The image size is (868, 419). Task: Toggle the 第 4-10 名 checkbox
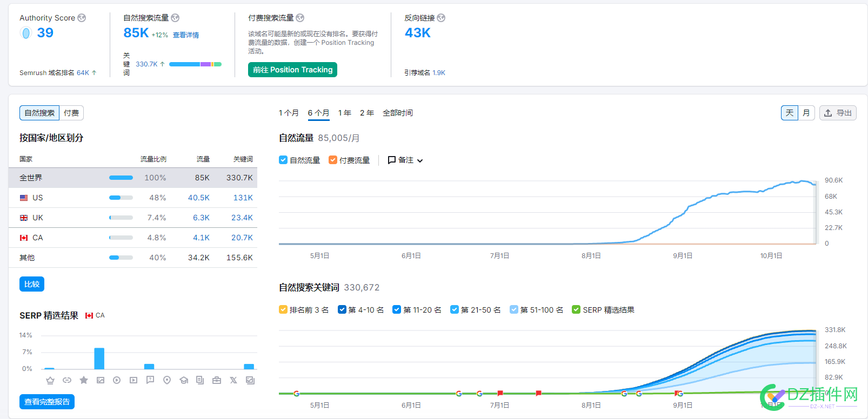(x=342, y=309)
